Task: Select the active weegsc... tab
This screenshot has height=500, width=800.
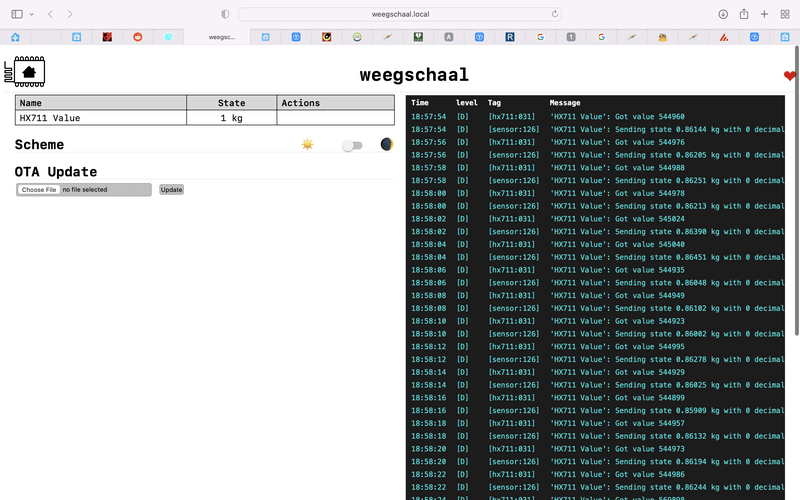Action: (x=217, y=37)
